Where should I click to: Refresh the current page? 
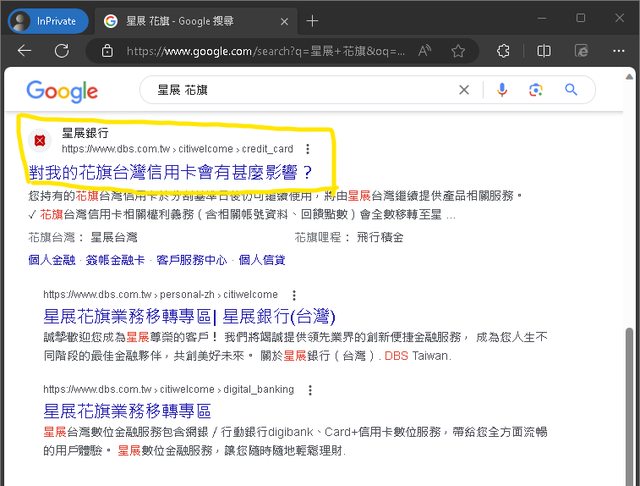coord(63,51)
